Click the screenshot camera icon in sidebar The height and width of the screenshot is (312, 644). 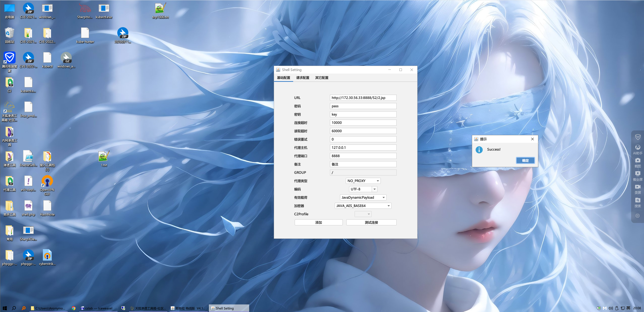tap(637, 161)
